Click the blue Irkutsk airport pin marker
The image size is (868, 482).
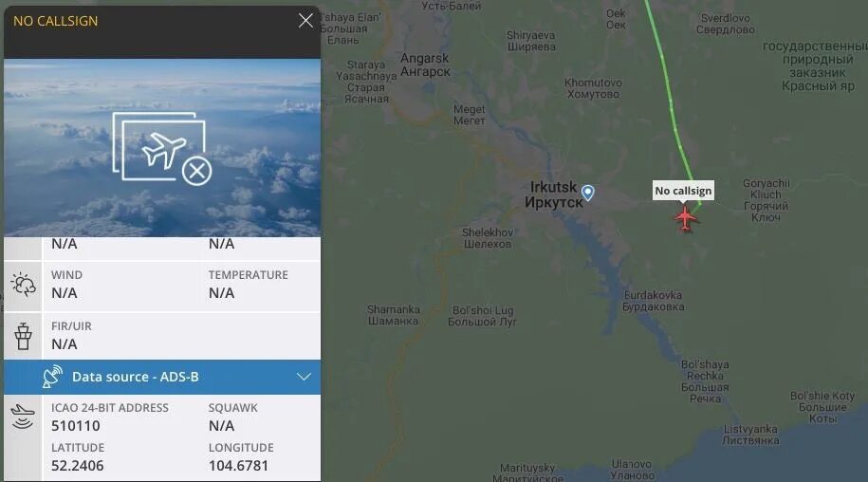coord(587,193)
